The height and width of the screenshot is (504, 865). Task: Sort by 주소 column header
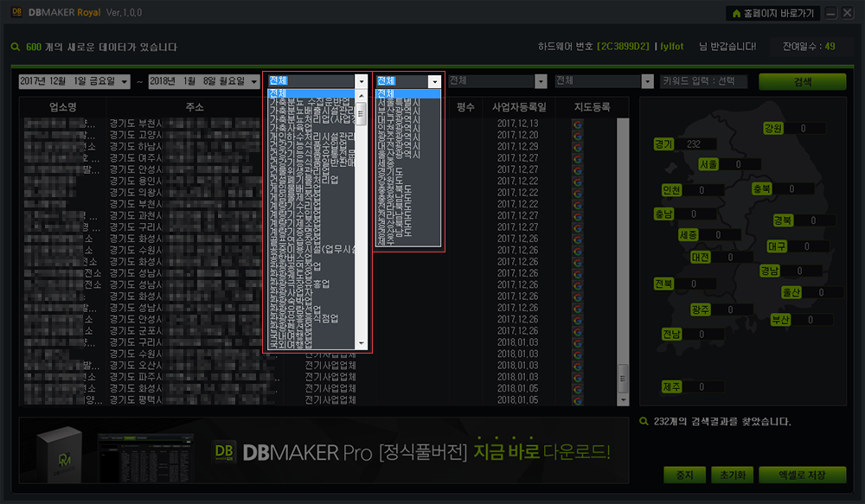tap(194, 107)
